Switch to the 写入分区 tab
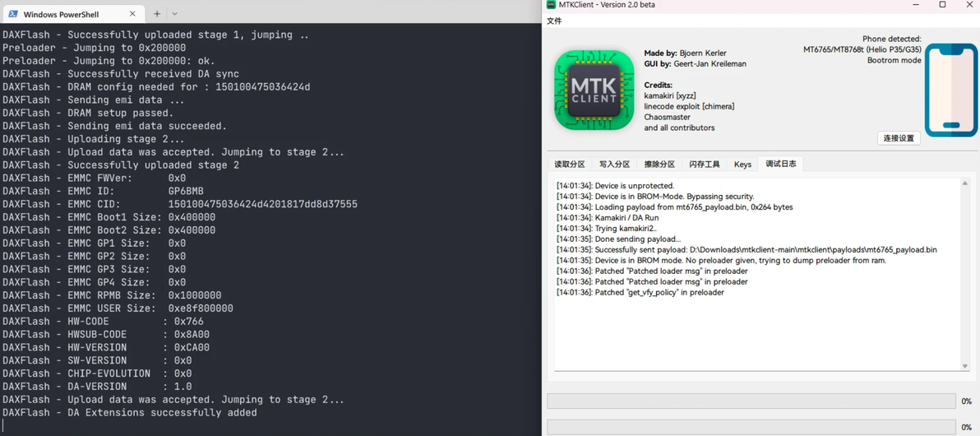This screenshot has width=980, height=436. pyautogui.click(x=614, y=165)
